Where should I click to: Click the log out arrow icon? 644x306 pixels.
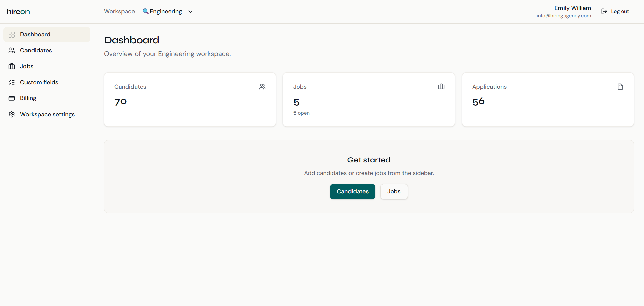[x=604, y=11]
